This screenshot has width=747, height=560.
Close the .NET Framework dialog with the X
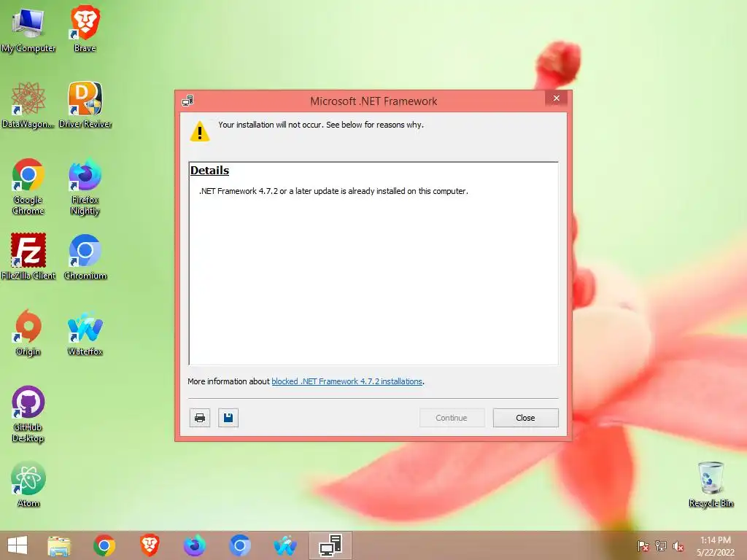click(557, 98)
